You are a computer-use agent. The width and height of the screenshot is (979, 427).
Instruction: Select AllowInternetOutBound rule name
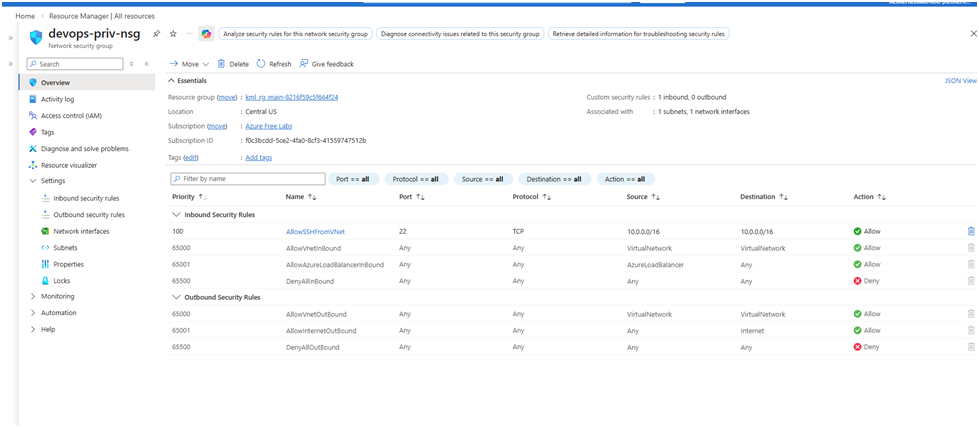click(321, 331)
